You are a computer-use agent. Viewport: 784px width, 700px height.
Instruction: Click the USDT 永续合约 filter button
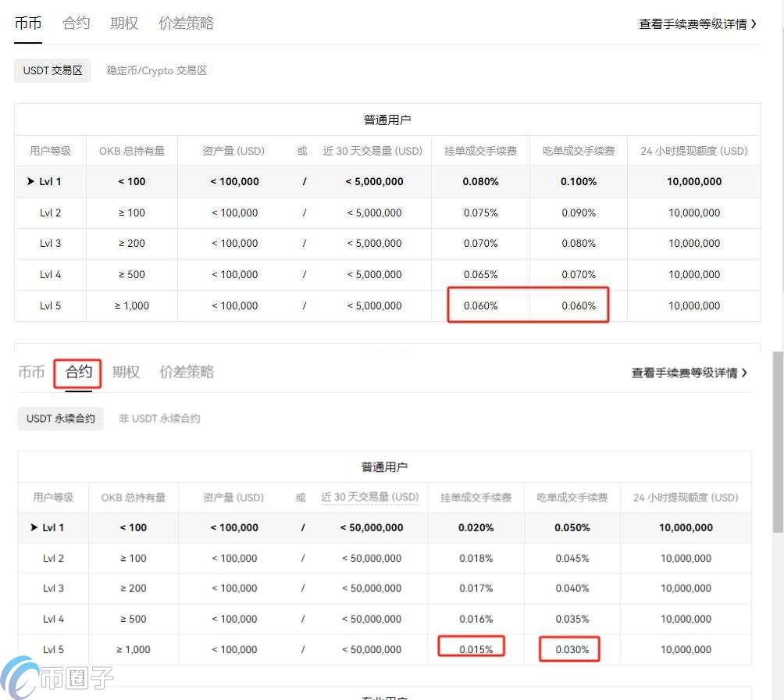60,418
